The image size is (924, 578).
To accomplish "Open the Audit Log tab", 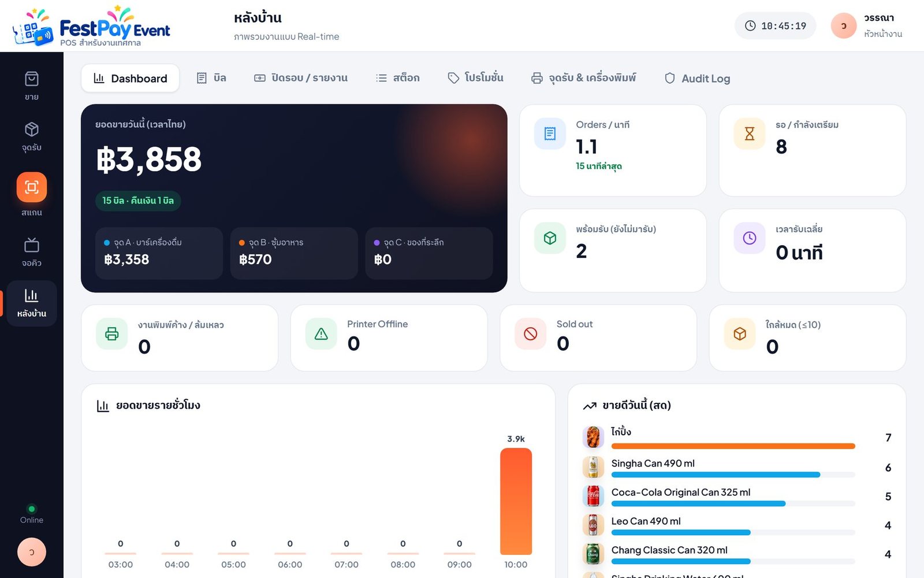I will (697, 78).
